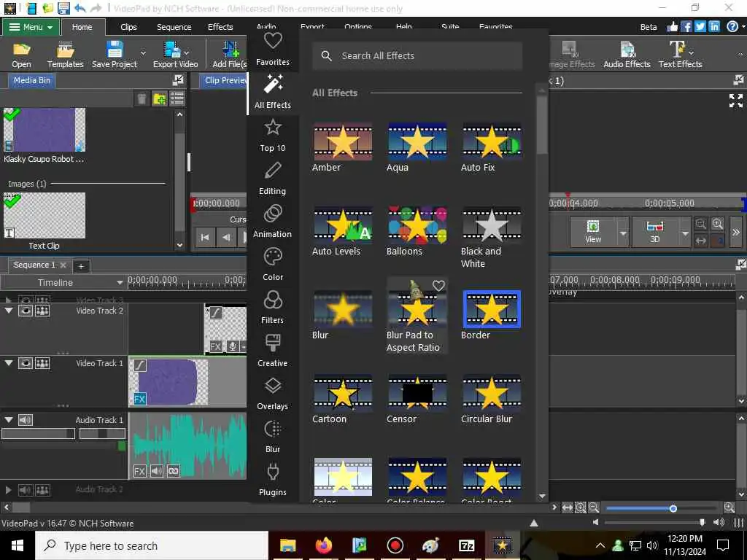Open the Animation effects category
The image size is (747, 560).
[273, 222]
